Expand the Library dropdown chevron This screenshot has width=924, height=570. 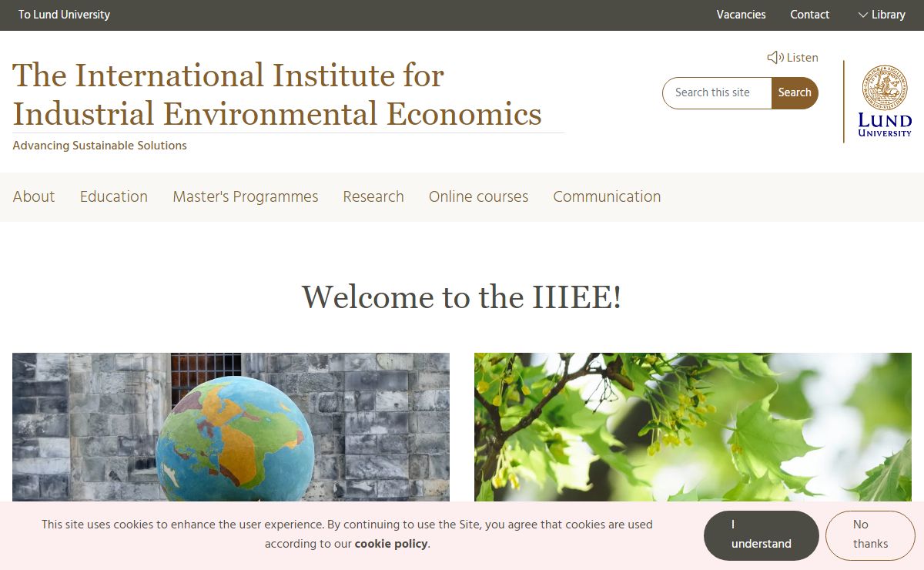click(863, 15)
